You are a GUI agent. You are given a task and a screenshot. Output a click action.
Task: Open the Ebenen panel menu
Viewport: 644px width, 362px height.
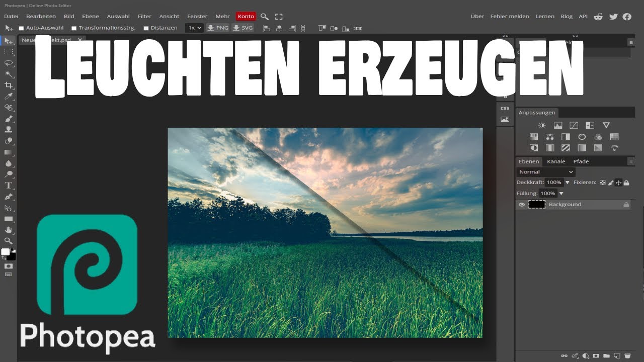[631, 161]
